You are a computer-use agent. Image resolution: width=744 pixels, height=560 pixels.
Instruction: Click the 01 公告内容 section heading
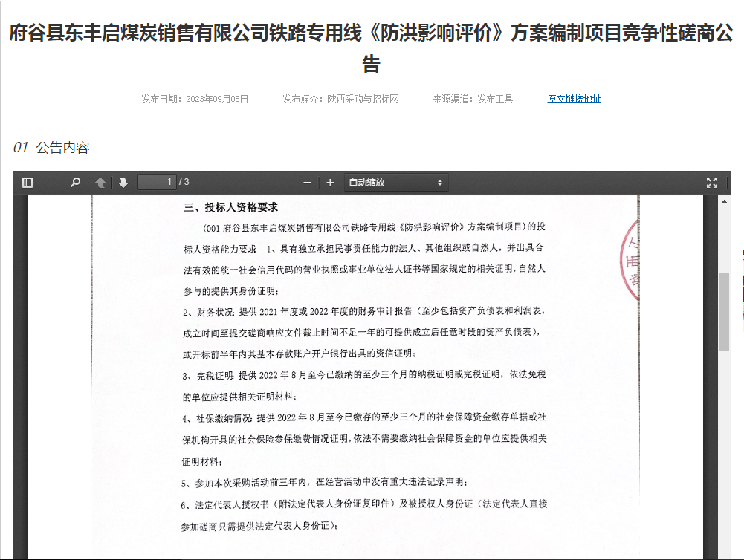(51, 148)
